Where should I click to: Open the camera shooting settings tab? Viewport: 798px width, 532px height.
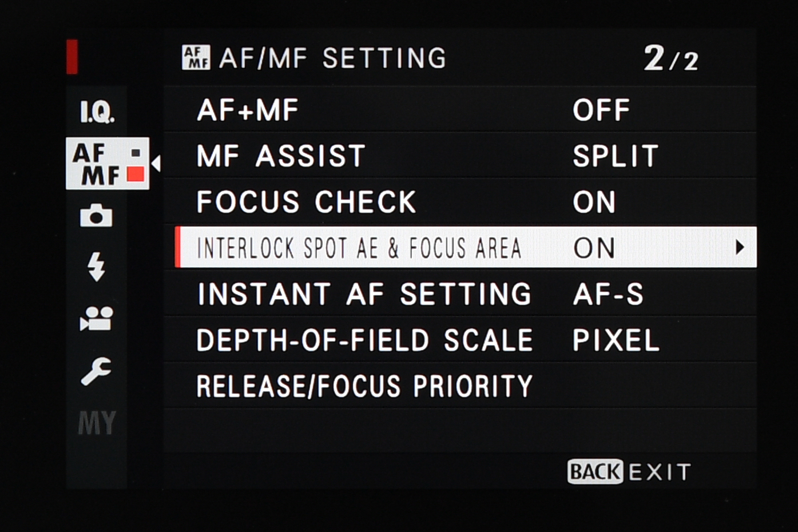[x=96, y=216]
